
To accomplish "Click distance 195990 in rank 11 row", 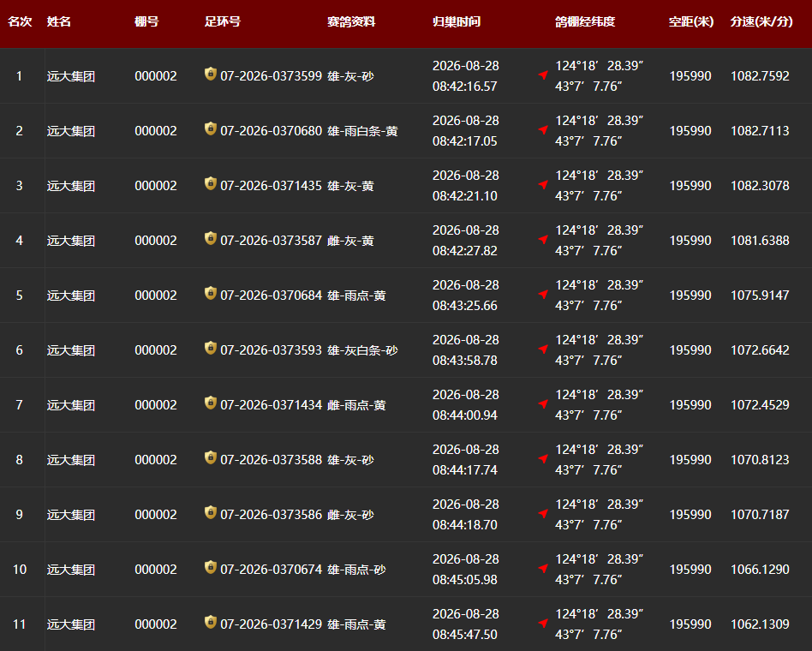I will pos(690,625).
